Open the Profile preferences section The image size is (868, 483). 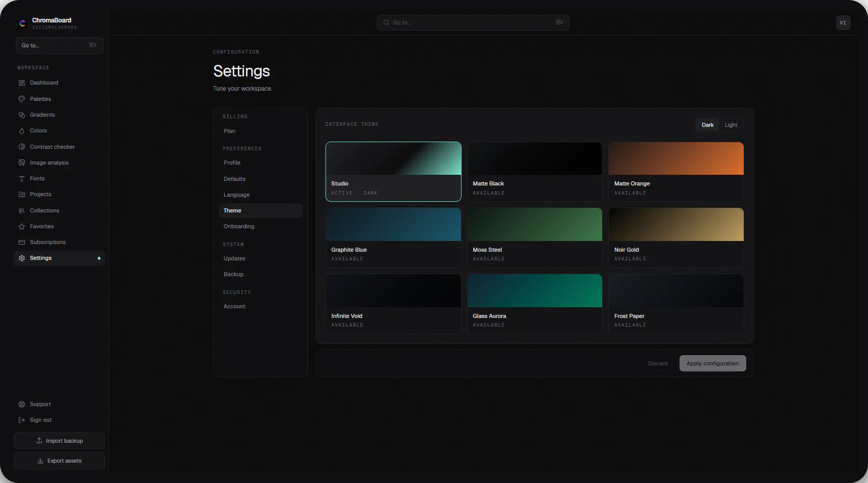261,163
